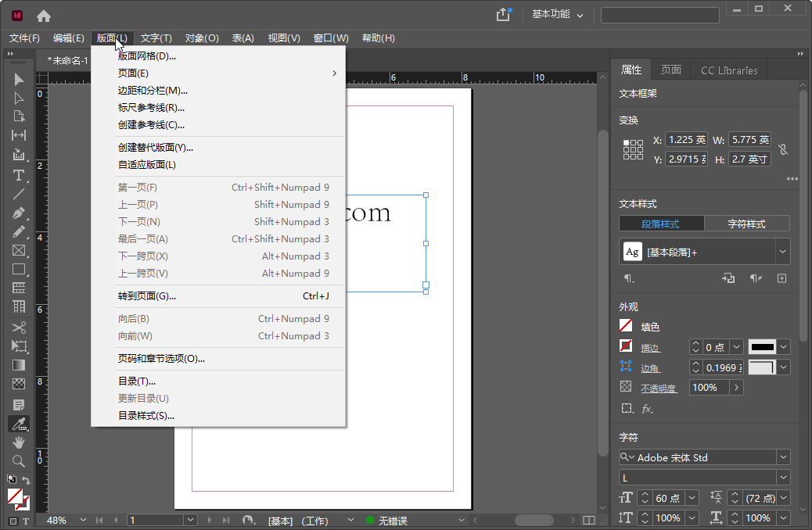The image size is (812, 530).
Task: Select the Hand tool
Action: (18, 442)
